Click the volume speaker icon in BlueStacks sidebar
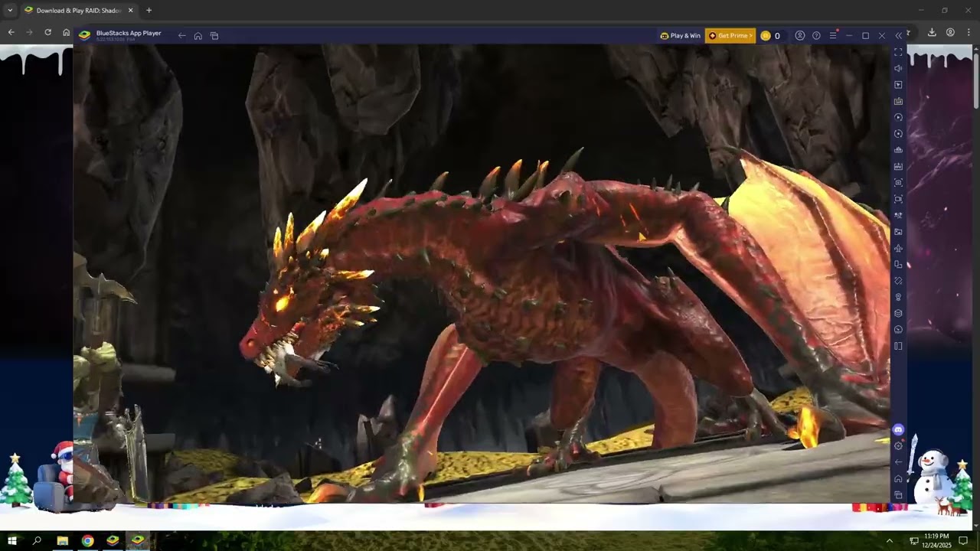 coord(898,68)
